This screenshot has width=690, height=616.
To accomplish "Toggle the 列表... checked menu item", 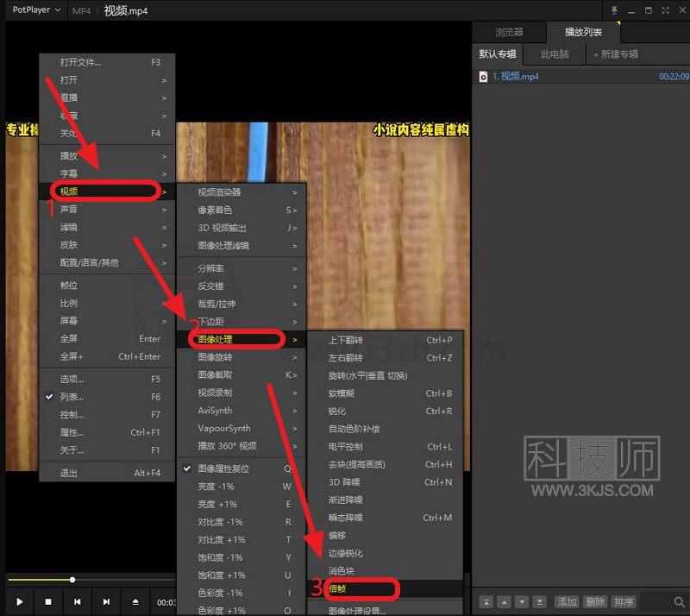I will click(x=107, y=397).
